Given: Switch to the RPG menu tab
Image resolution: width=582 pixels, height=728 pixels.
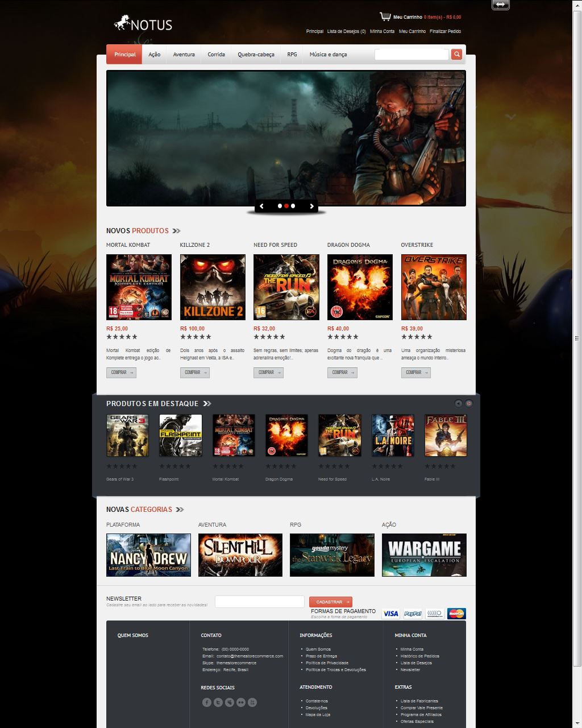Looking at the screenshot, I should (x=292, y=54).
